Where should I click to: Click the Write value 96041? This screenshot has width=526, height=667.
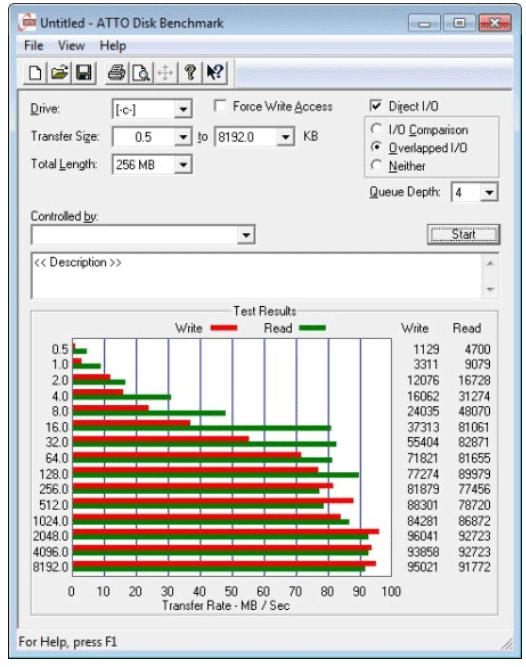(x=423, y=536)
